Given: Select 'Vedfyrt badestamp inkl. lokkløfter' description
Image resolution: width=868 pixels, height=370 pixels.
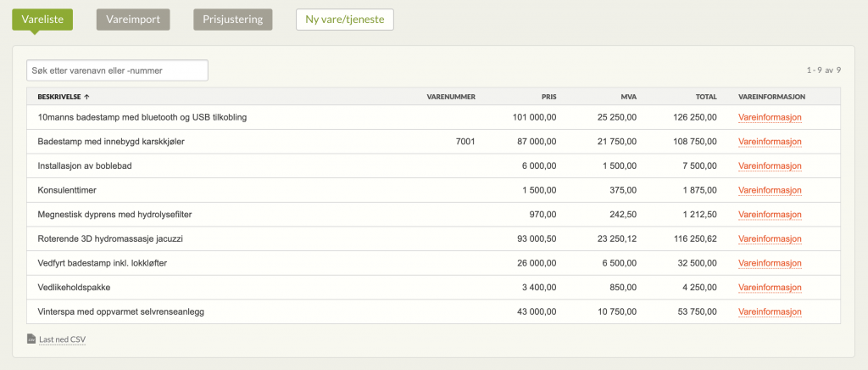Looking at the screenshot, I should pyautogui.click(x=103, y=263).
